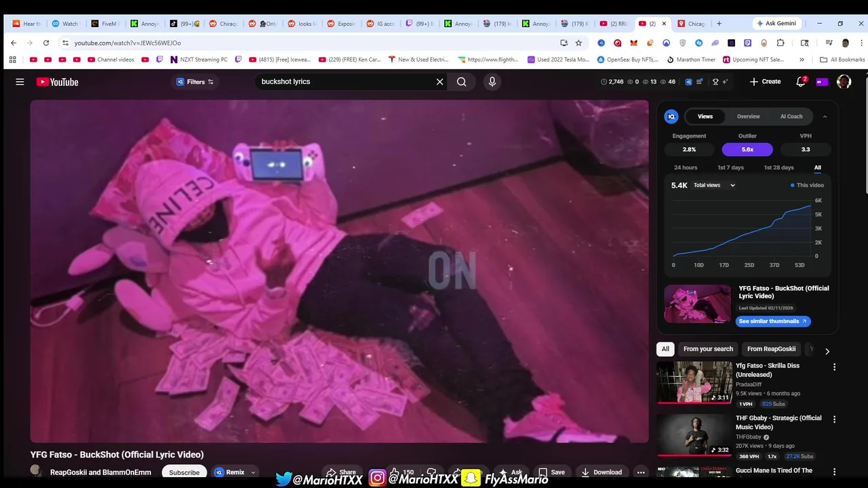Clear the search box with the X

tap(439, 82)
